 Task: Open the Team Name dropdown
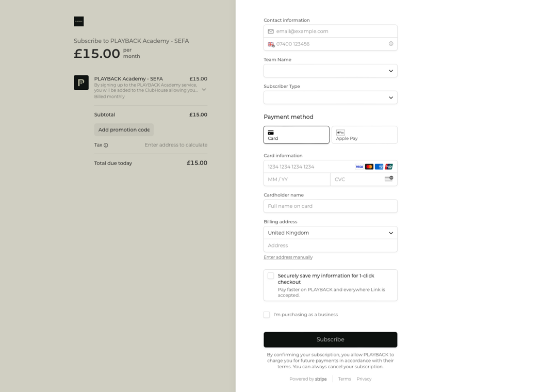pyautogui.click(x=330, y=71)
